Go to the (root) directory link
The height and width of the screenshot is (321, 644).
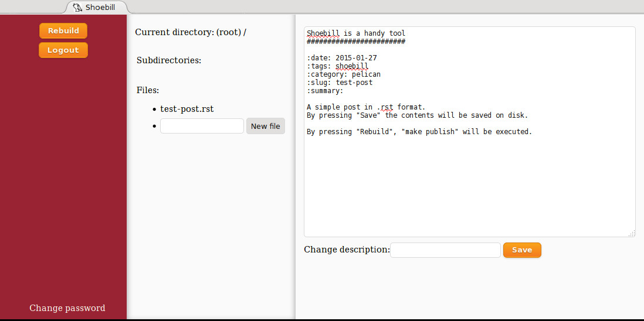(x=229, y=32)
